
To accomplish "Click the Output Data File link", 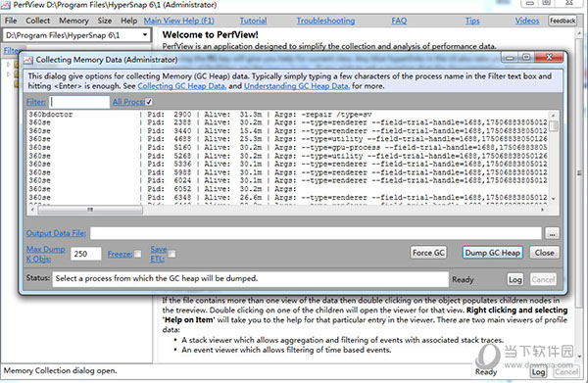I will pyautogui.click(x=56, y=233).
